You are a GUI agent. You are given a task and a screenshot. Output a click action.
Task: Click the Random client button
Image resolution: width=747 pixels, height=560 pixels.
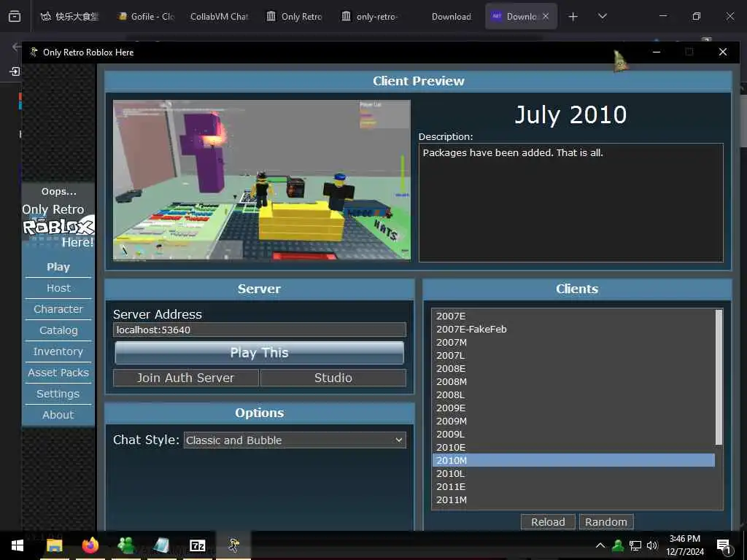[606, 522]
